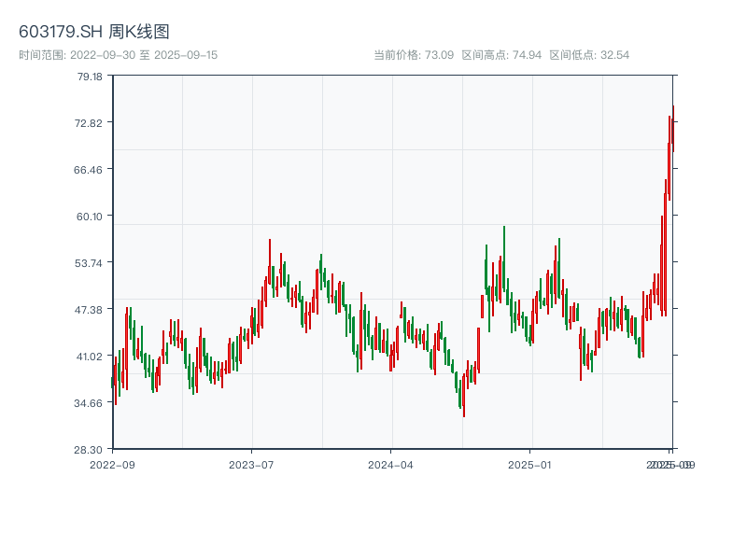Click the 28.30 y-axis label
Image resolution: width=747 pixels, height=560 pixels.
click(x=90, y=450)
